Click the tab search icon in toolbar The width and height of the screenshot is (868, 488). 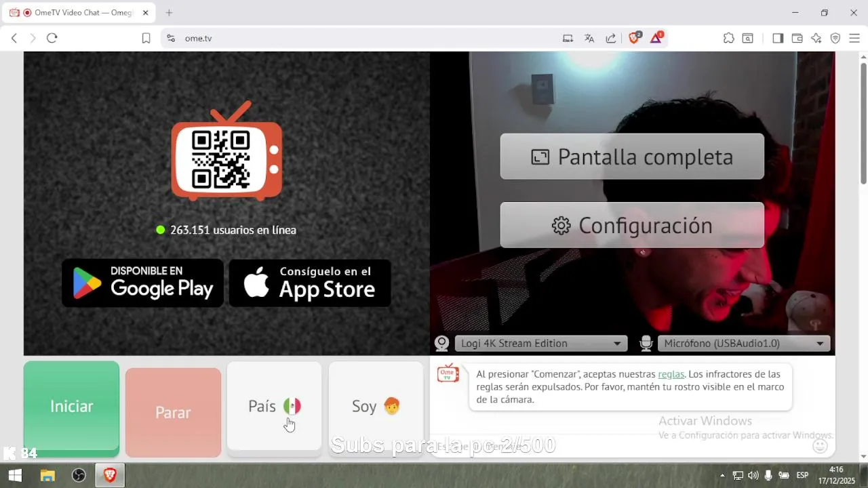747,39
